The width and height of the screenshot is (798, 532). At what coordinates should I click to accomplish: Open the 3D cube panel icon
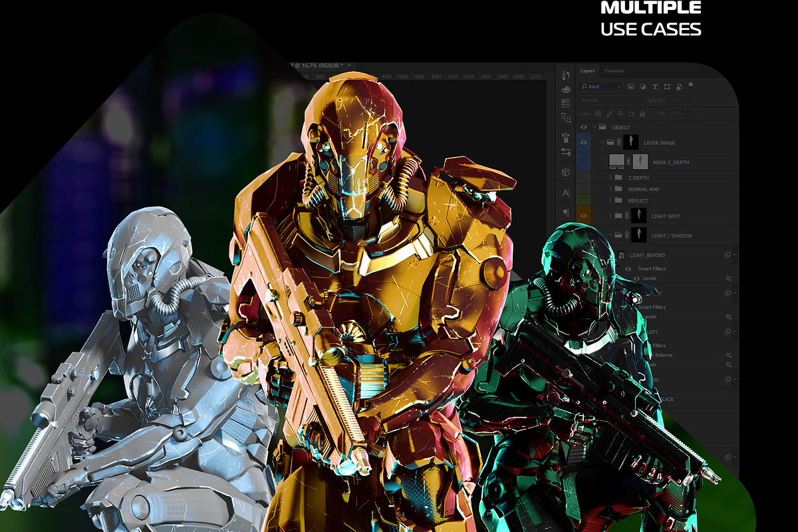566,172
